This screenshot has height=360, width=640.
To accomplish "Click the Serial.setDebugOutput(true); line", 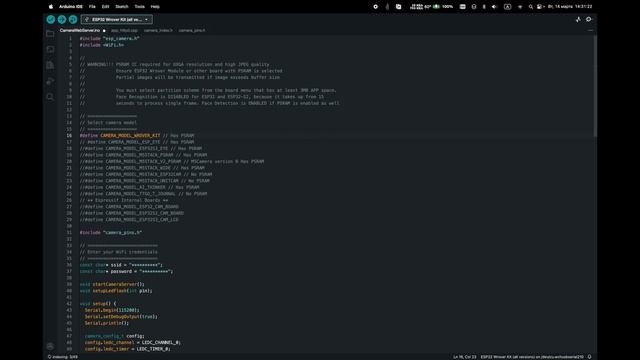I will (x=121, y=316).
